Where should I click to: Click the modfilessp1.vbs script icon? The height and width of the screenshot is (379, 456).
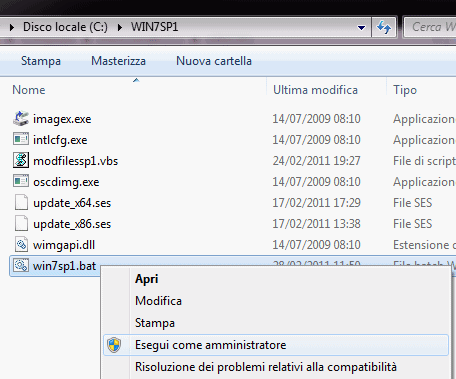21,160
